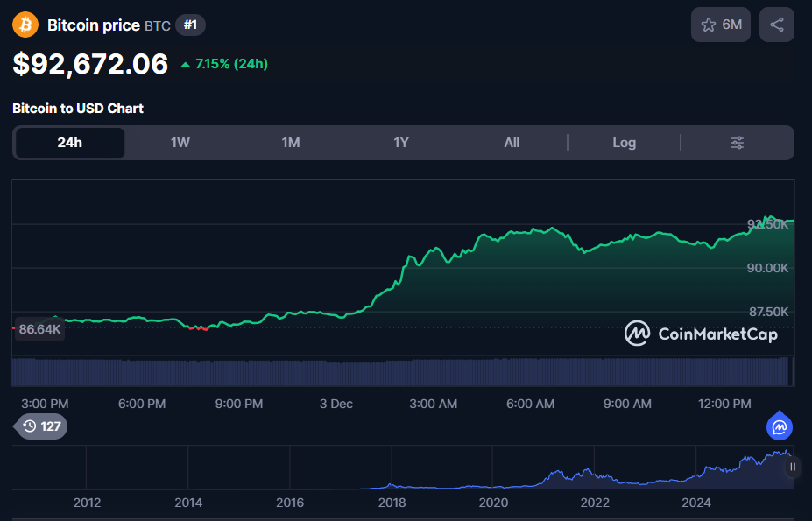Click the 3:00 PM time axis label
The image size is (812, 521).
tap(45, 404)
